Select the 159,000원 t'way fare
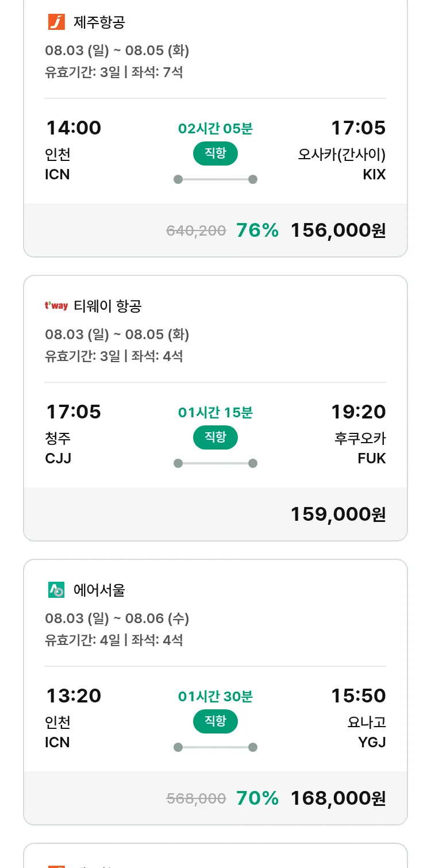The height and width of the screenshot is (868, 431). click(x=338, y=514)
